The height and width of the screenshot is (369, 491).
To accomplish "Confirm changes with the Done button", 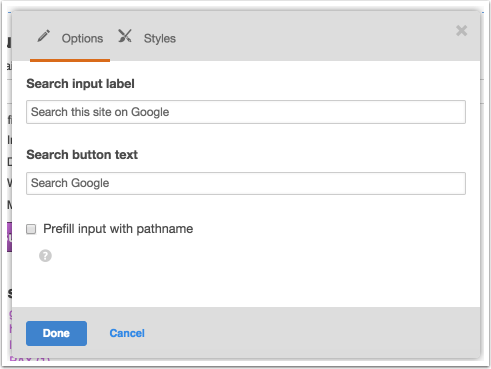I will [x=56, y=333].
